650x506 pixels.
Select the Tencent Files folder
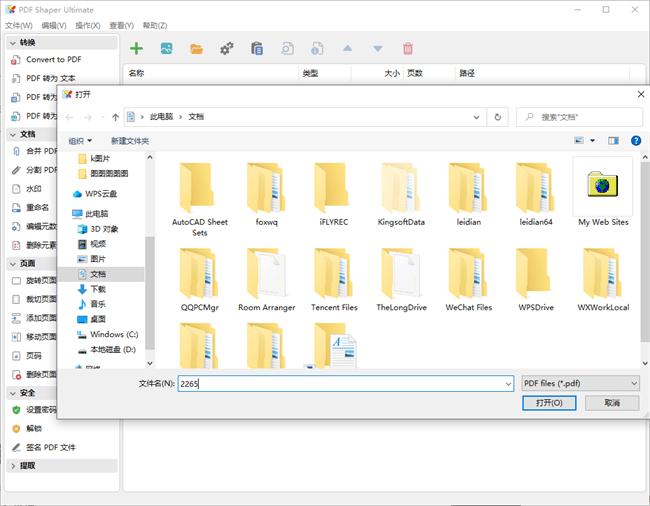pos(334,279)
